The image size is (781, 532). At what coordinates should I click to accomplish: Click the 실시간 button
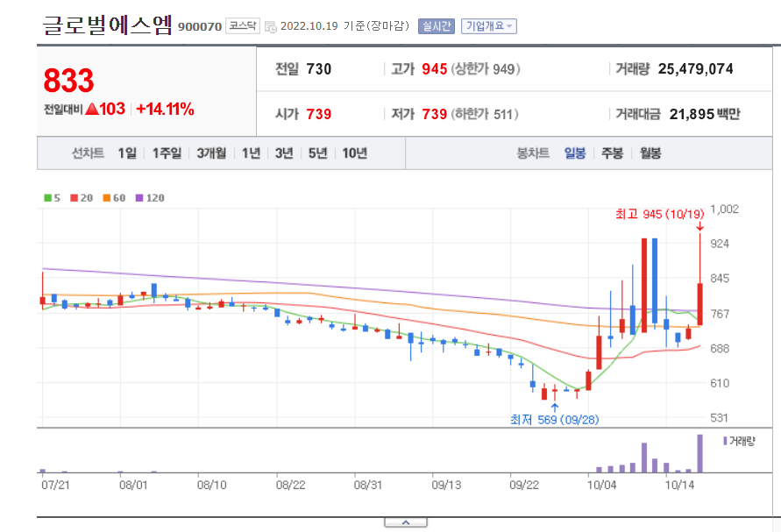pos(437,26)
